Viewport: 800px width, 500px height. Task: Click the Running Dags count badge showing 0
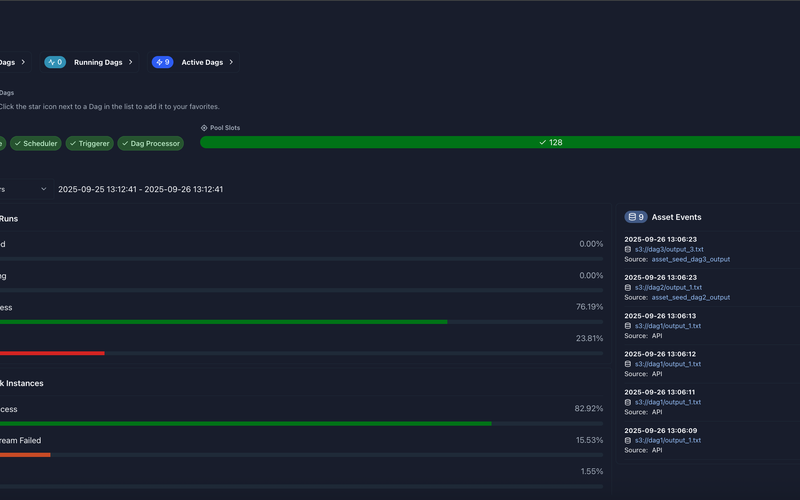55,62
